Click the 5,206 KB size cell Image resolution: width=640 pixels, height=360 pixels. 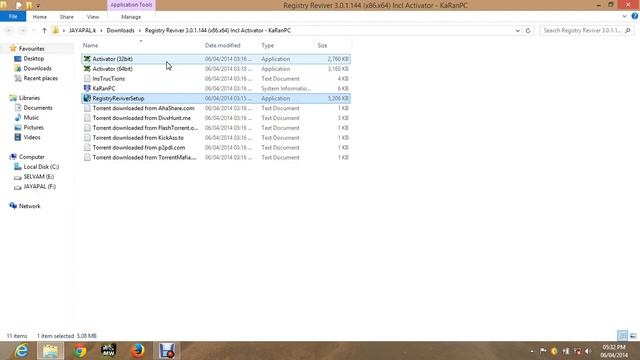pyautogui.click(x=338, y=98)
